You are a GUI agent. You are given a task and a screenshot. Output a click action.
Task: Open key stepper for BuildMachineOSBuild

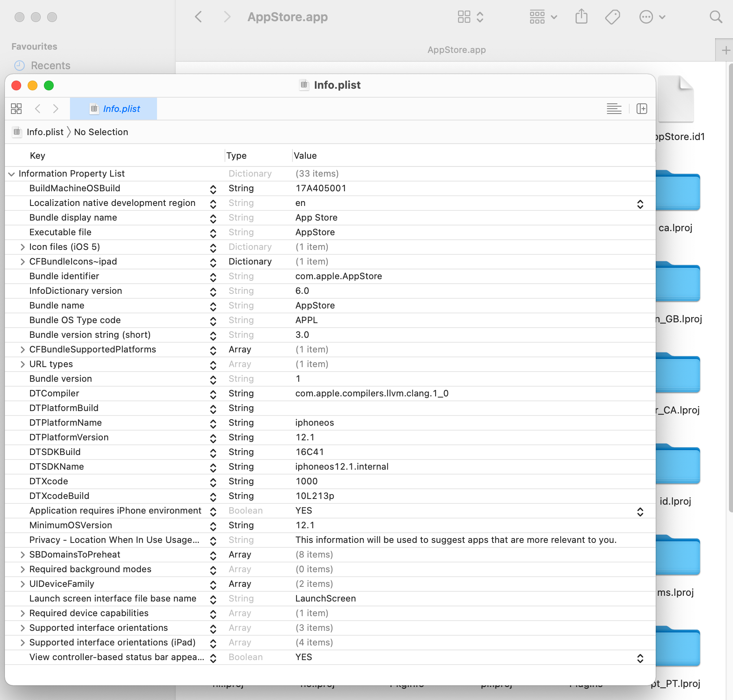point(213,189)
